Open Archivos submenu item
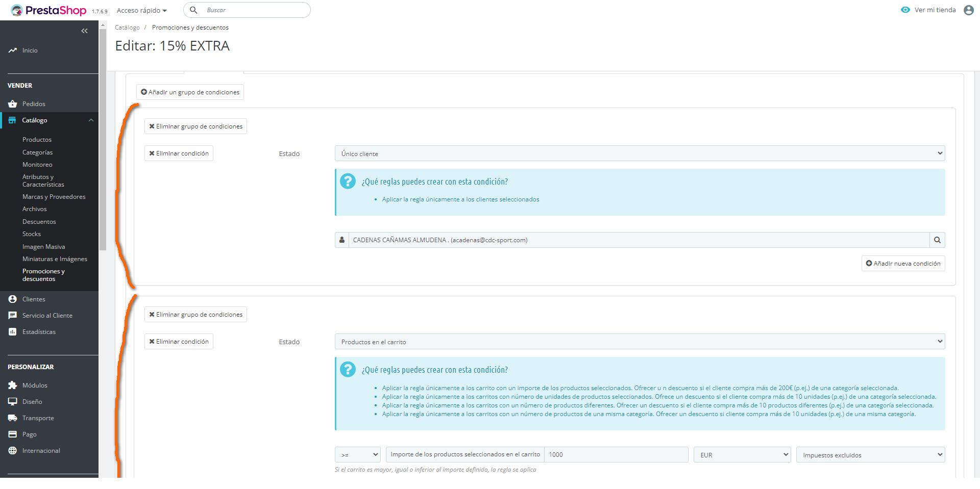Screen dimensions: 980x489 pos(35,209)
